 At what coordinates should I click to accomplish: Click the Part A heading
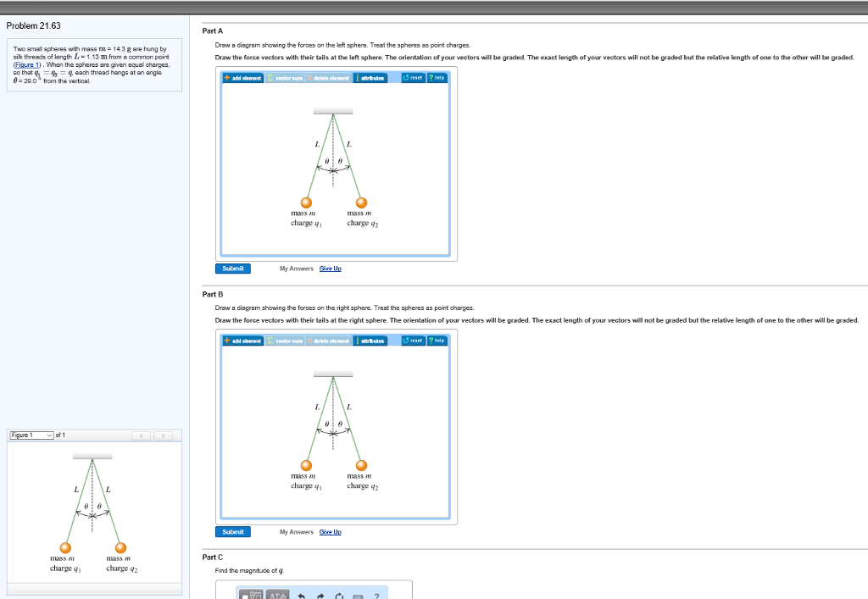pyautogui.click(x=213, y=31)
